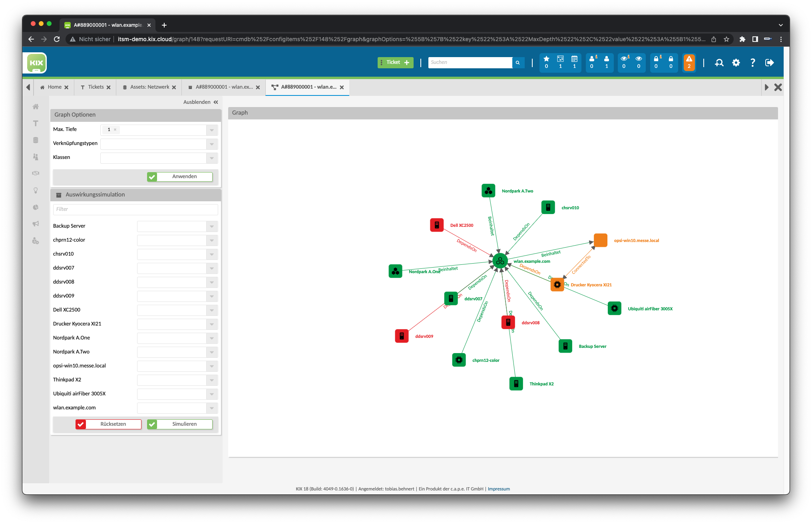Expand the Verknüpfungstypen dropdown
The image size is (812, 524).
point(212,144)
